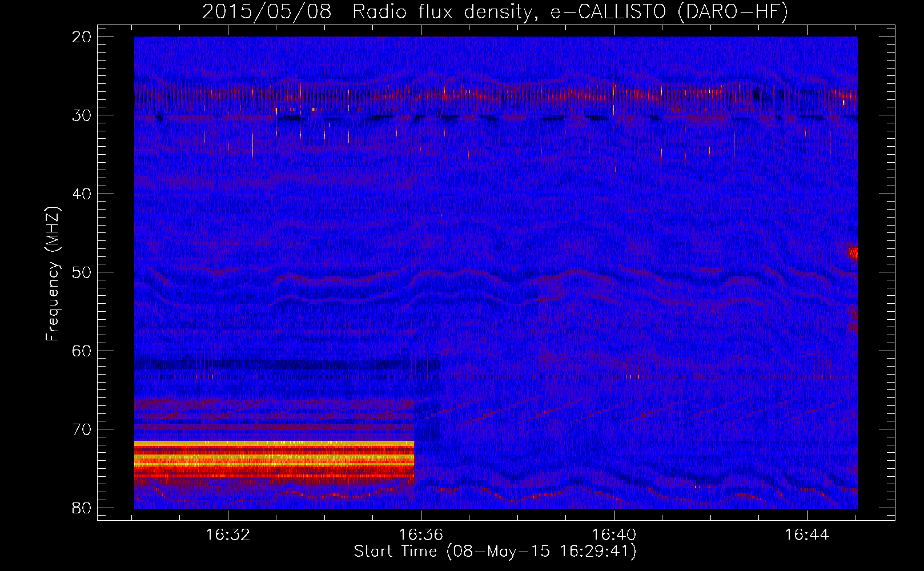Click the 40 frequency tick label
The image size is (924, 571).
pyautogui.click(x=82, y=194)
